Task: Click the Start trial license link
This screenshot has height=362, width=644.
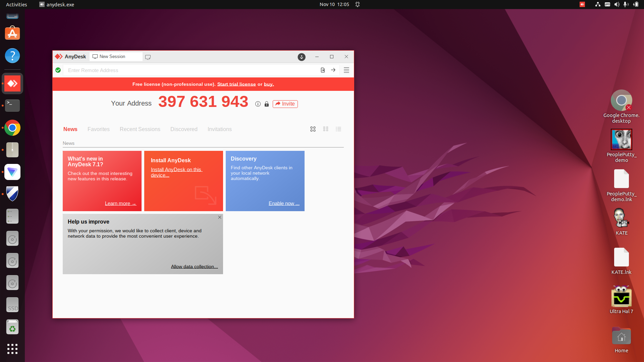Action: click(236, 84)
